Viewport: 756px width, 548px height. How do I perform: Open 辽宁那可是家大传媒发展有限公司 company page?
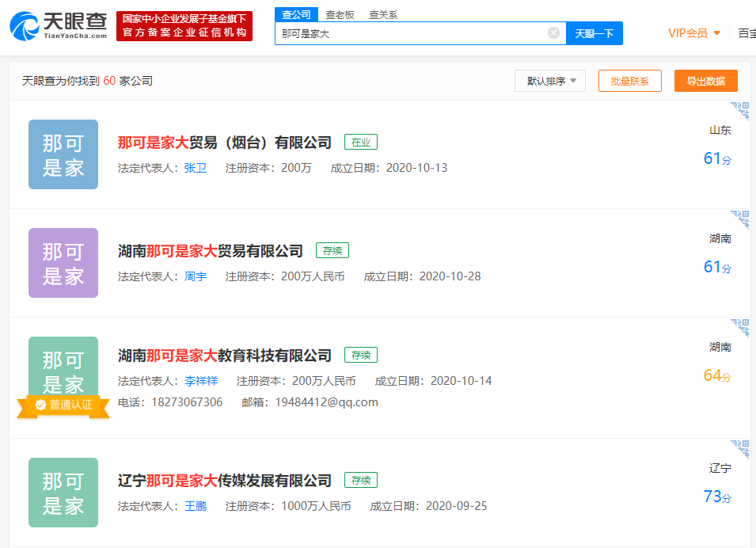click(225, 481)
